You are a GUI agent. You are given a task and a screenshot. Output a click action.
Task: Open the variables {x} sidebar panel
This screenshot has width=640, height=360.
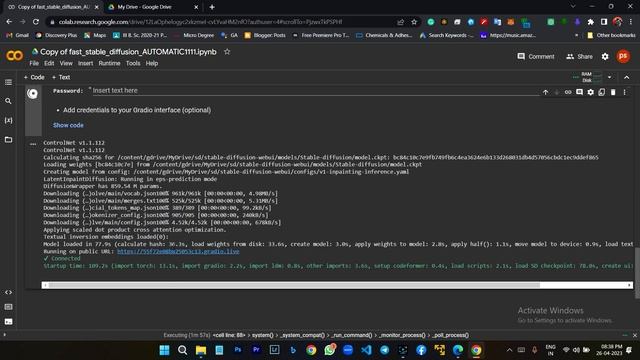tap(8, 120)
